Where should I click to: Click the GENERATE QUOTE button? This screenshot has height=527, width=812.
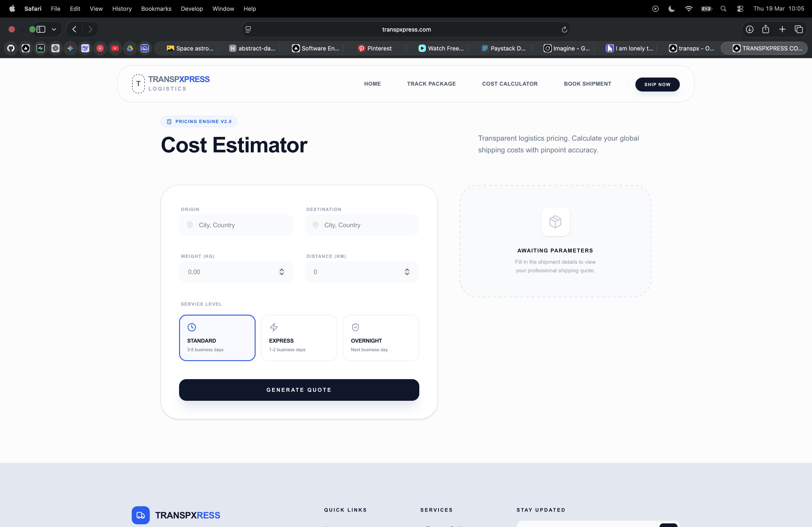coord(299,390)
